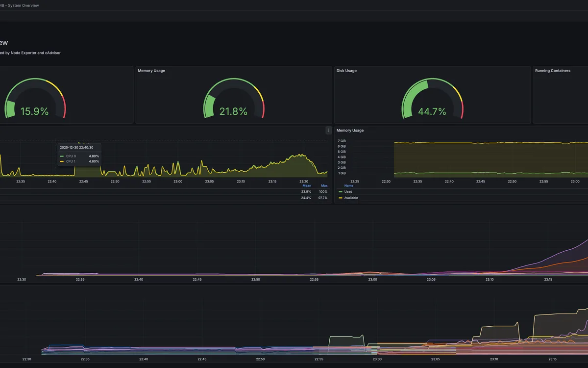Click the 21.8% memory gauge value
588x368 pixels.
tap(233, 111)
